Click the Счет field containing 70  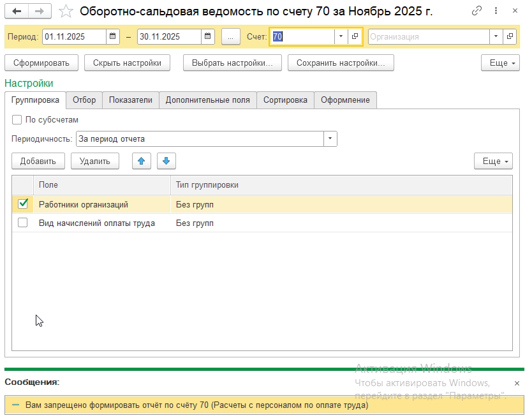302,36
